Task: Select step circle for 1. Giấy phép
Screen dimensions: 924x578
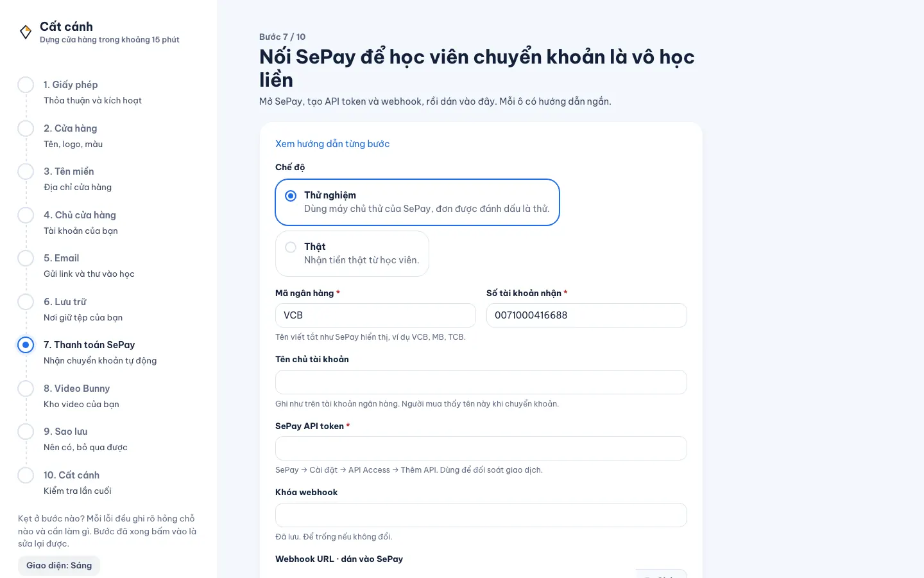Action: (26, 85)
